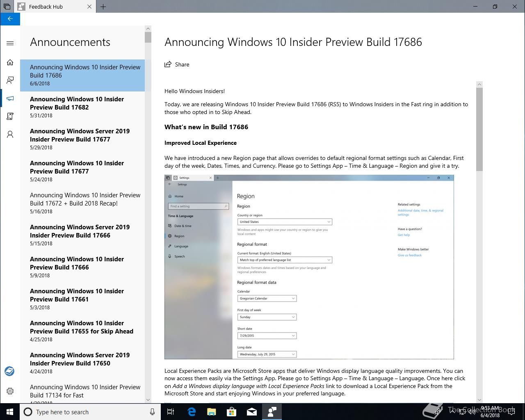Image resolution: width=525 pixels, height=420 pixels.
Task: Click article scrollbar thumb
Action: point(479,130)
